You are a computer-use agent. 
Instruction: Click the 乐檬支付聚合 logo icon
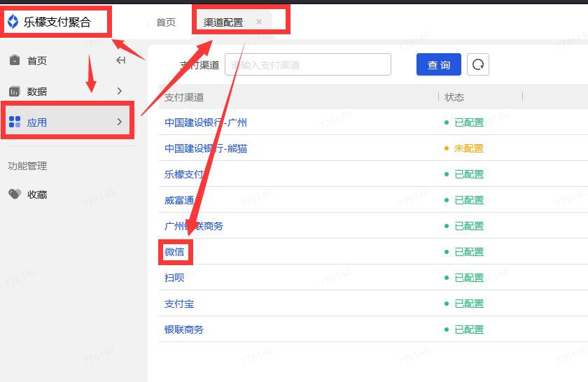(13, 22)
